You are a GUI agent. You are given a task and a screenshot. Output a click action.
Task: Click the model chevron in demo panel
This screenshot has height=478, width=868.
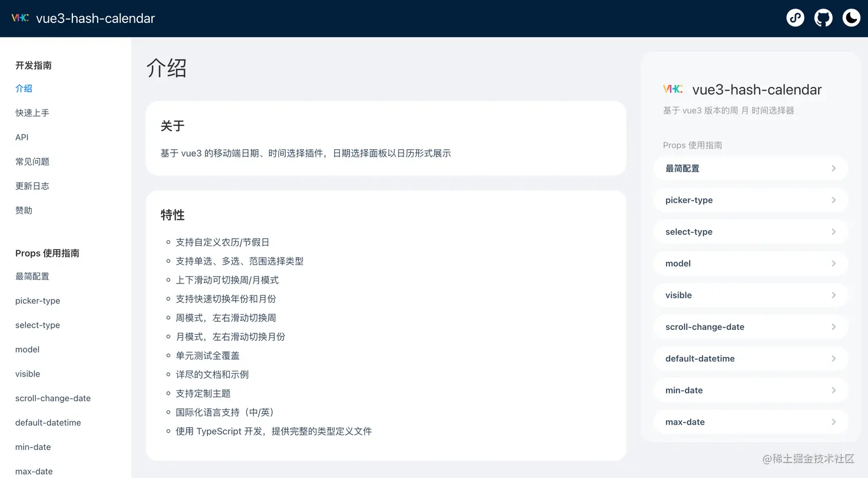tap(834, 263)
